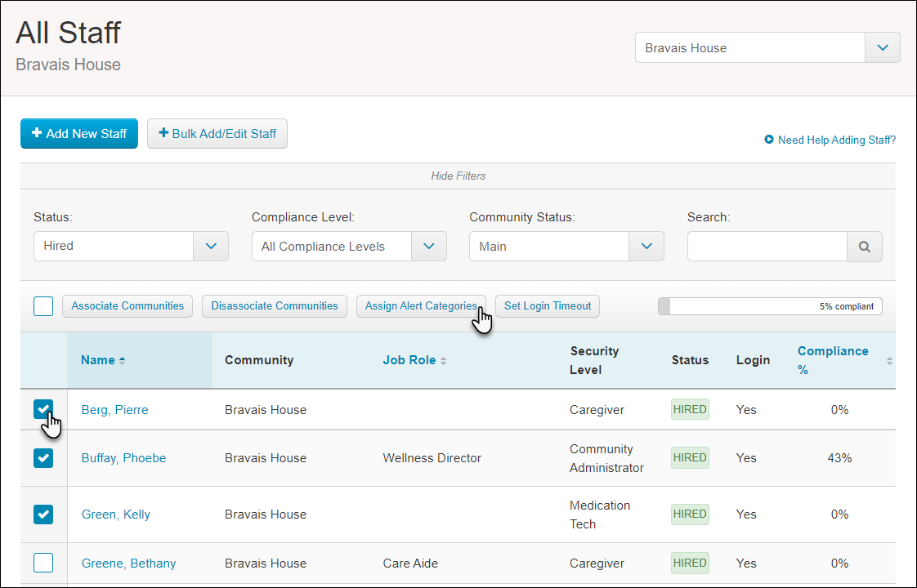This screenshot has height=588, width=917.
Task: Click the 5% compliant progress bar
Action: pos(770,306)
